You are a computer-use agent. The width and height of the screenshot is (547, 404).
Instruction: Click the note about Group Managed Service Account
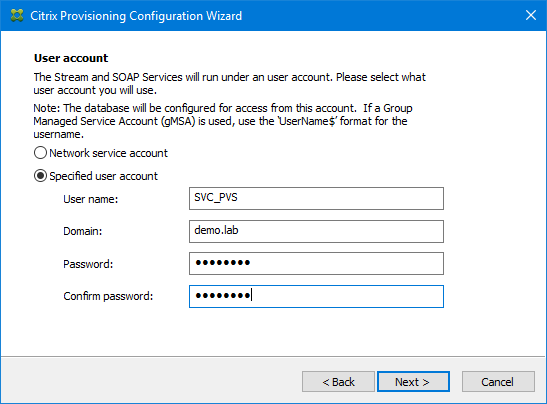tap(223, 121)
